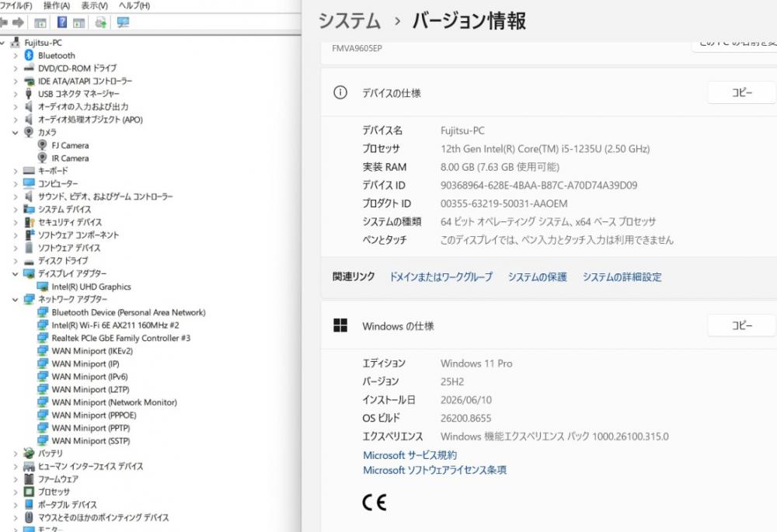The image size is (777, 532).
Task: Click the scan for hardware changes monitor icon
Action: tap(123, 23)
